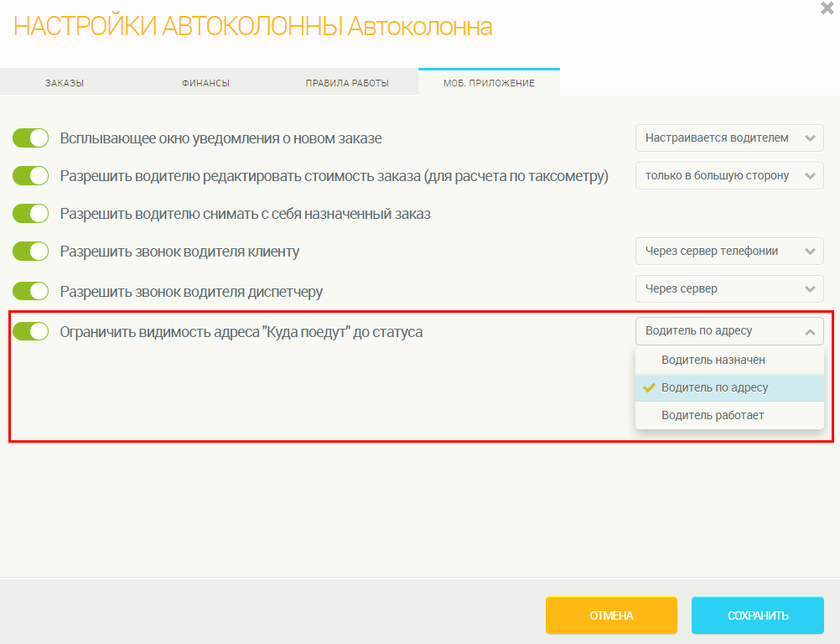Open the "Настраивается водителем" dropdown

coord(729,138)
